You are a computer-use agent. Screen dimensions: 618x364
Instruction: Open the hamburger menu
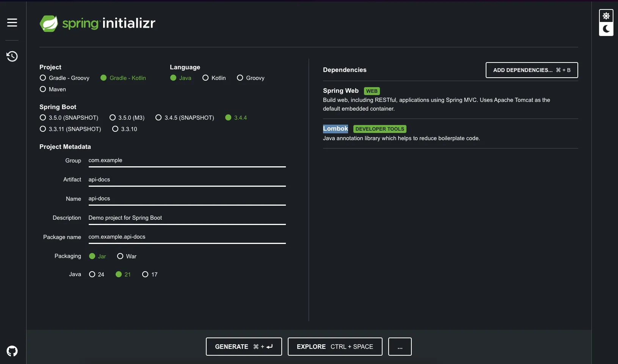click(12, 23)
